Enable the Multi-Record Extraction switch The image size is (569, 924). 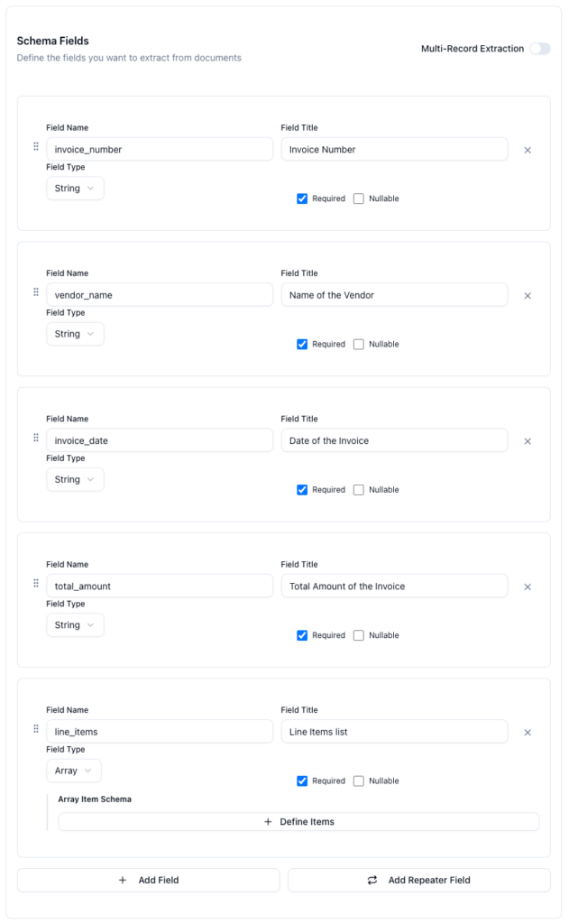[x=539, y=49]
